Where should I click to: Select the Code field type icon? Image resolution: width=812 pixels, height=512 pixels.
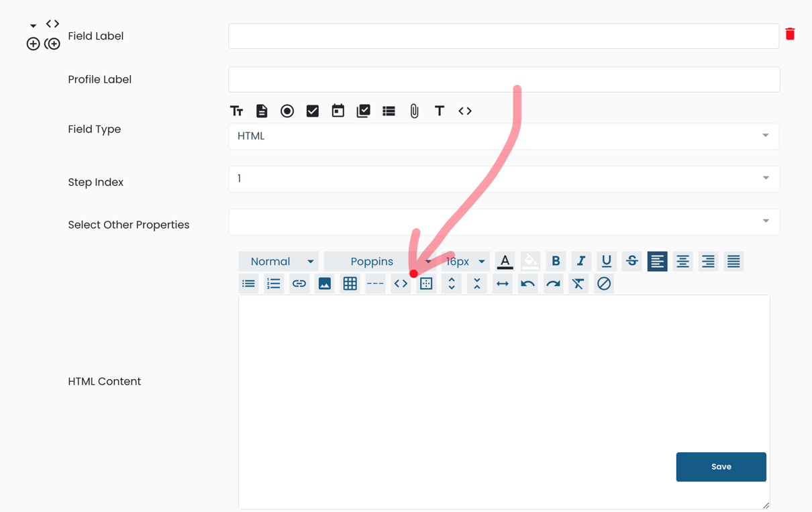[465, 111]
